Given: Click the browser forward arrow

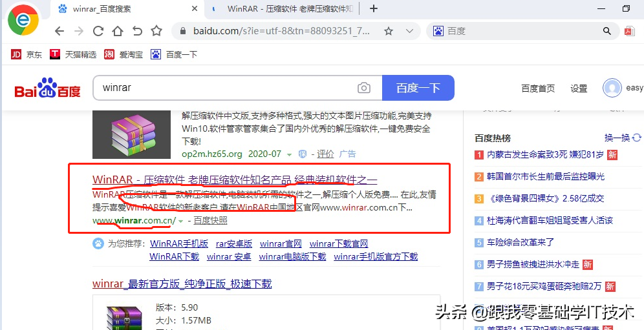Looking at the screenshot, I should [78, 31].
